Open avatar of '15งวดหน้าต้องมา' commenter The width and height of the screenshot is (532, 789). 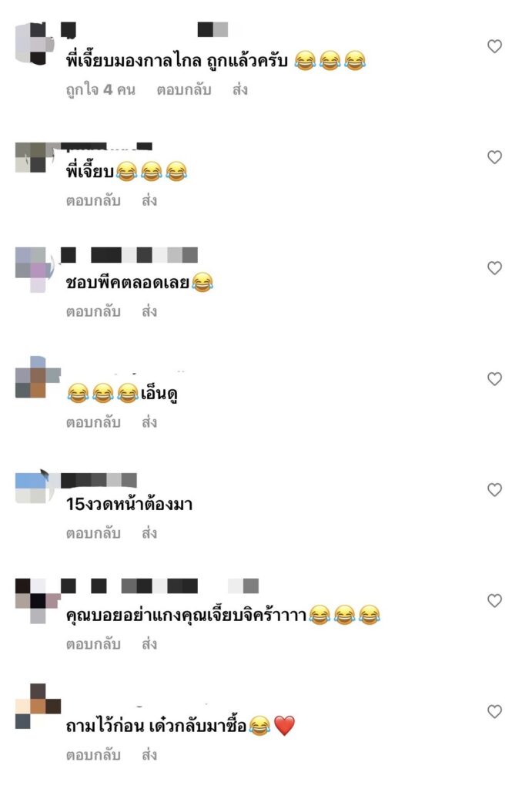[34, 487]
